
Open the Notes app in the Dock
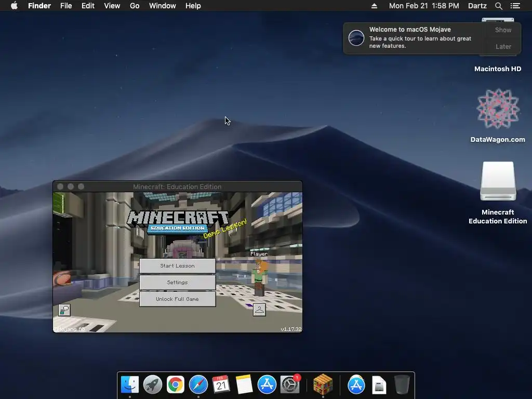(x=244, y=385)
